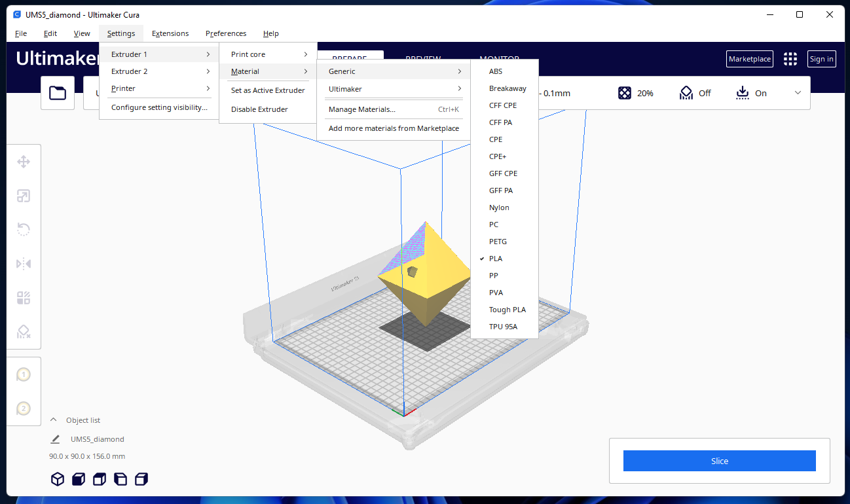The width and height of the screenshot is (850, 504).
Task: Select PP material
Action: pos(504,276)
